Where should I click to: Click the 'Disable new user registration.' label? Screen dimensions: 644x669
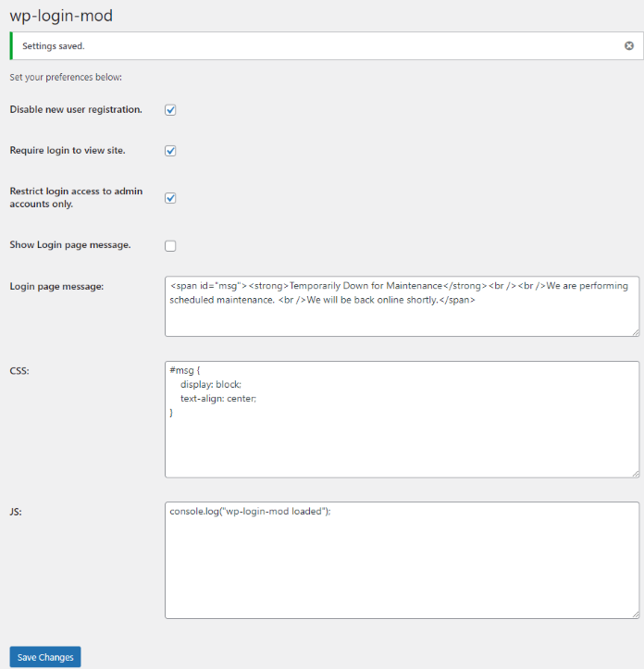(76, 110)
